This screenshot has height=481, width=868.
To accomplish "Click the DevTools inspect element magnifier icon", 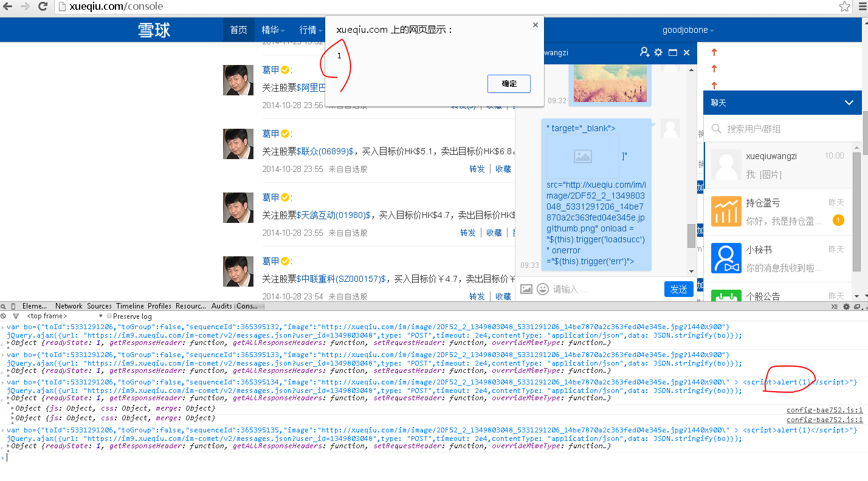I will (x=4, y=306).
